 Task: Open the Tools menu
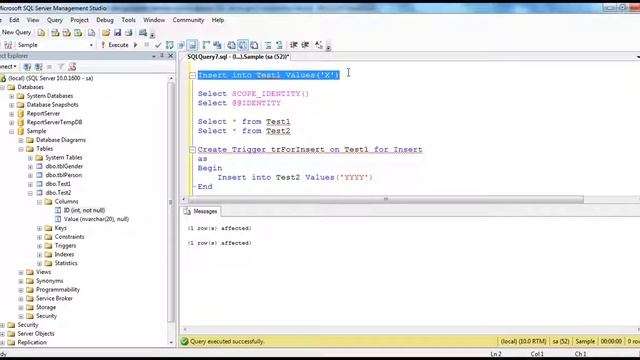128,20
